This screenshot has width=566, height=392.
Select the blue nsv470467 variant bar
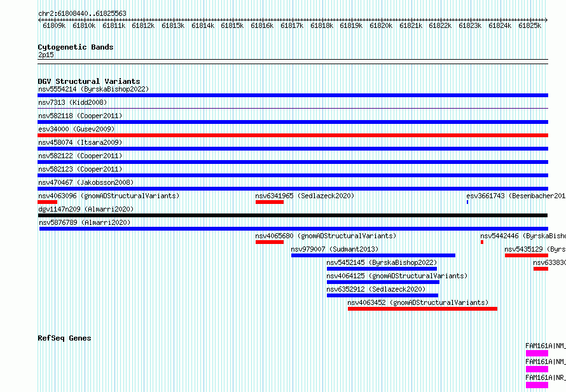pyautogui.click(x=293, y=189)
